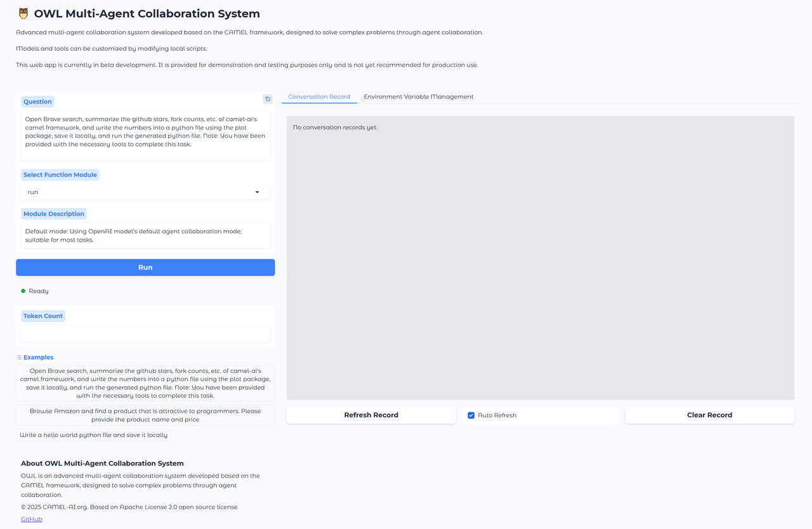The image size is (812, 529).
Task: Click the Refresh Record button
Action: click(x=371, y=415)
